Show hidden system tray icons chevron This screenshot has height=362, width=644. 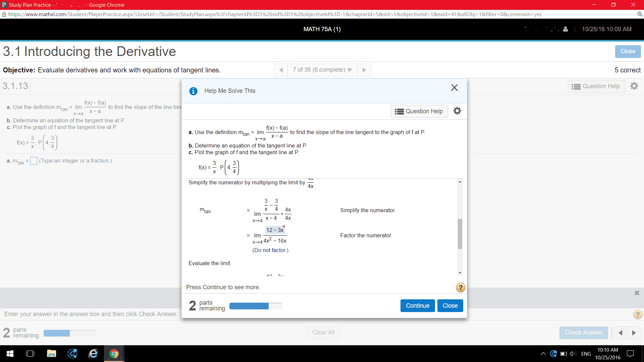click(543, 354)
